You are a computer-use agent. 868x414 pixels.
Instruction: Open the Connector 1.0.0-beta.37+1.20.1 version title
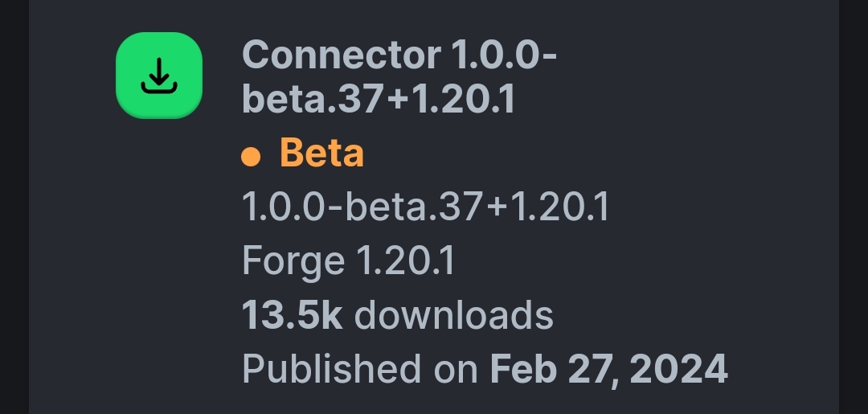399,76
